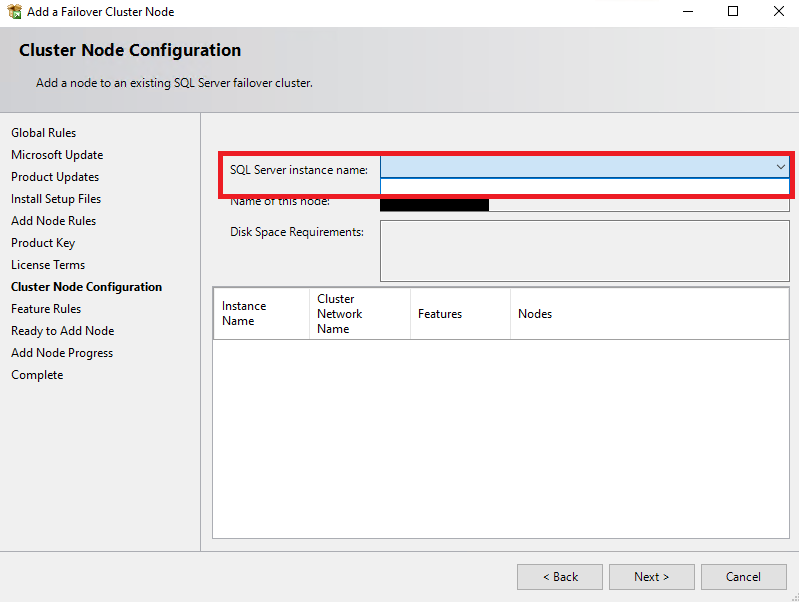Select Product Updates step in sidebar

pos(55,177)
